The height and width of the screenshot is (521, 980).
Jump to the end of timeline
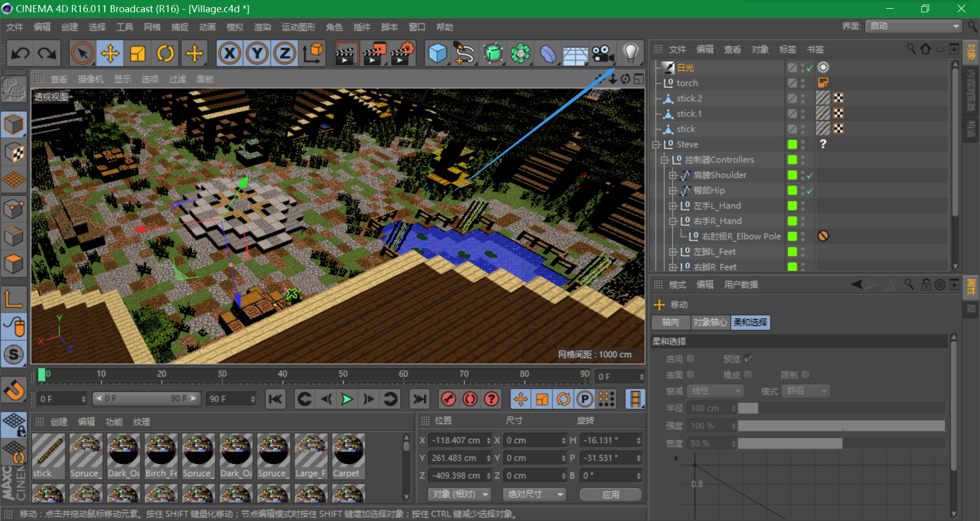tap(420, 399)
